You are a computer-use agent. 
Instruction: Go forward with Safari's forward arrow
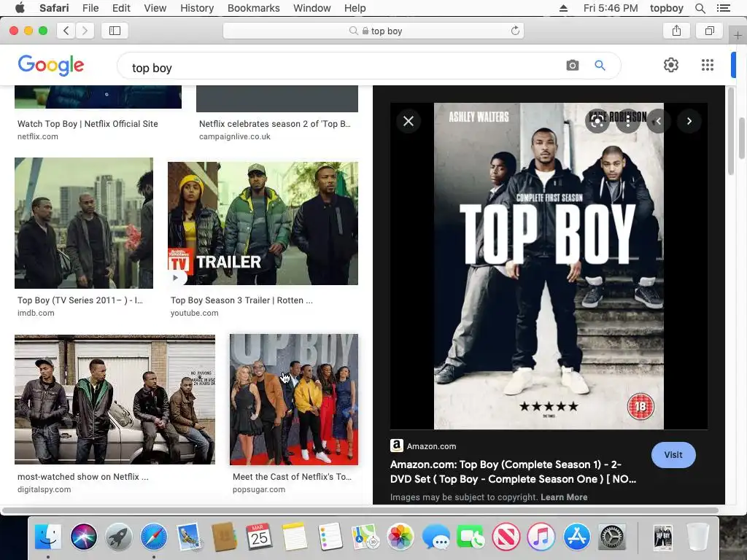[x=85, y=31]
